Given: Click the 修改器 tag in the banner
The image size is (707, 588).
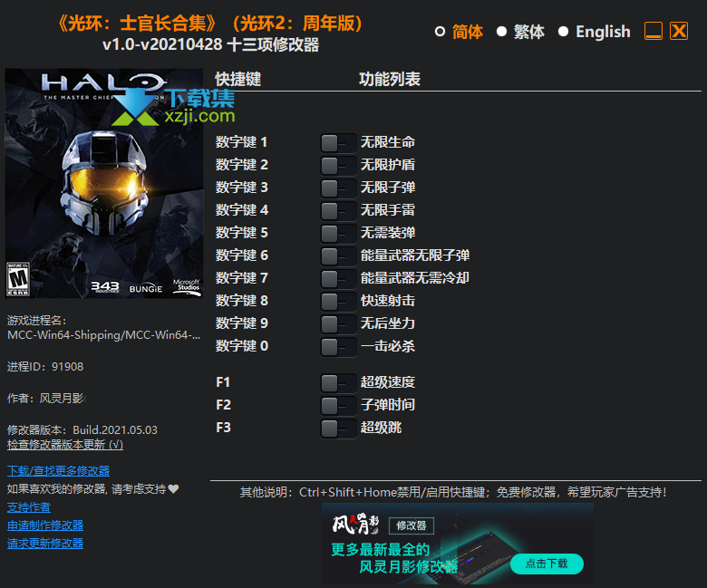Looking at the screenshot, I should point(412,525).
